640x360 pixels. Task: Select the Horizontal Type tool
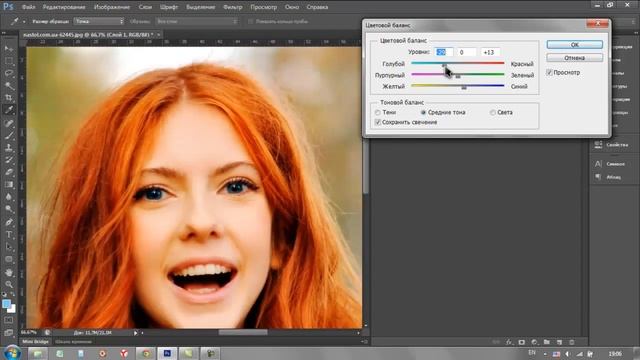9,235
